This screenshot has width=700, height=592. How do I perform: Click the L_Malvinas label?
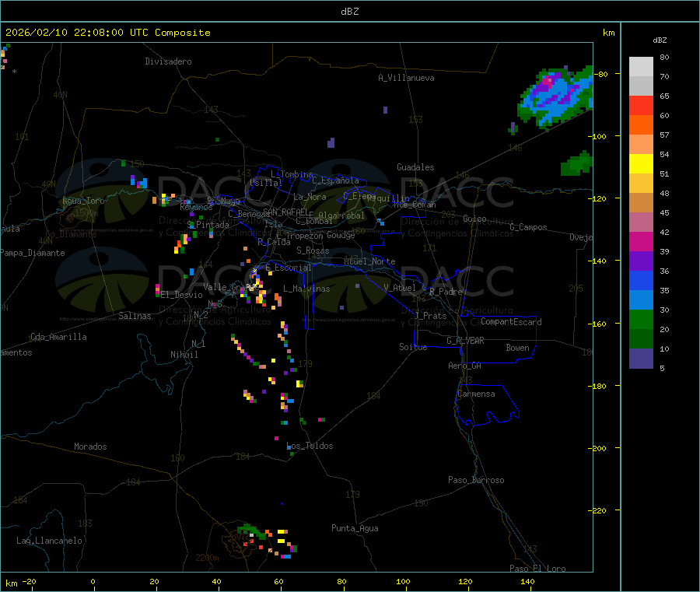[x=306, y=289]
